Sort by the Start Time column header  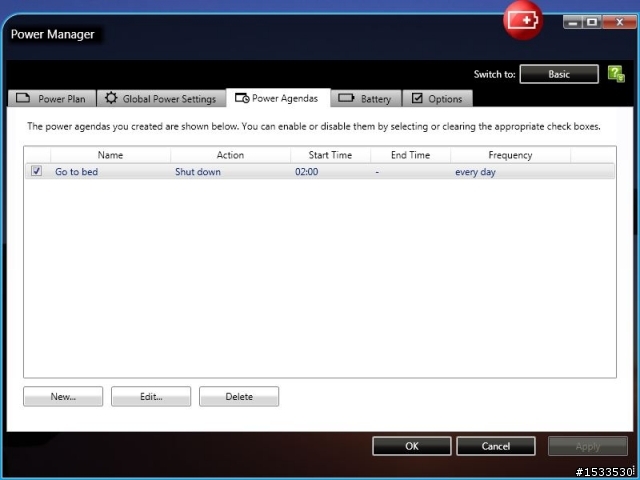click(330, 155)
